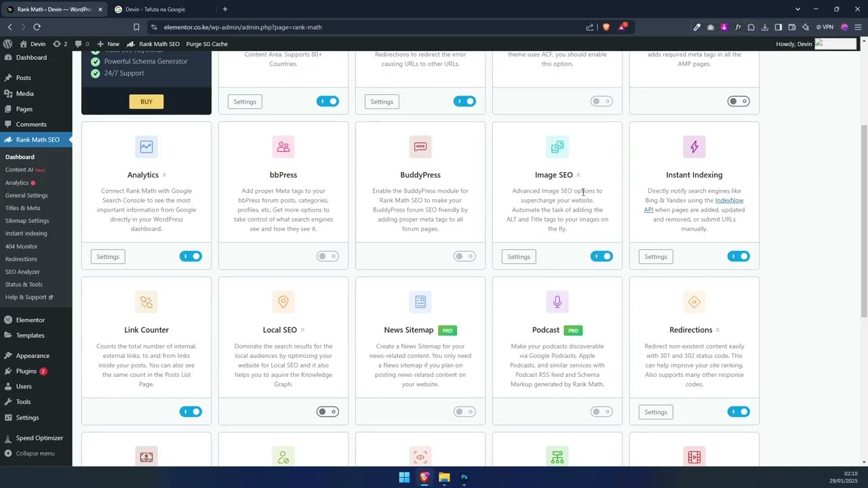868x488 pixels.
Task: Turn off the Image SEO toggle
Action: click(x=601, y=256)
